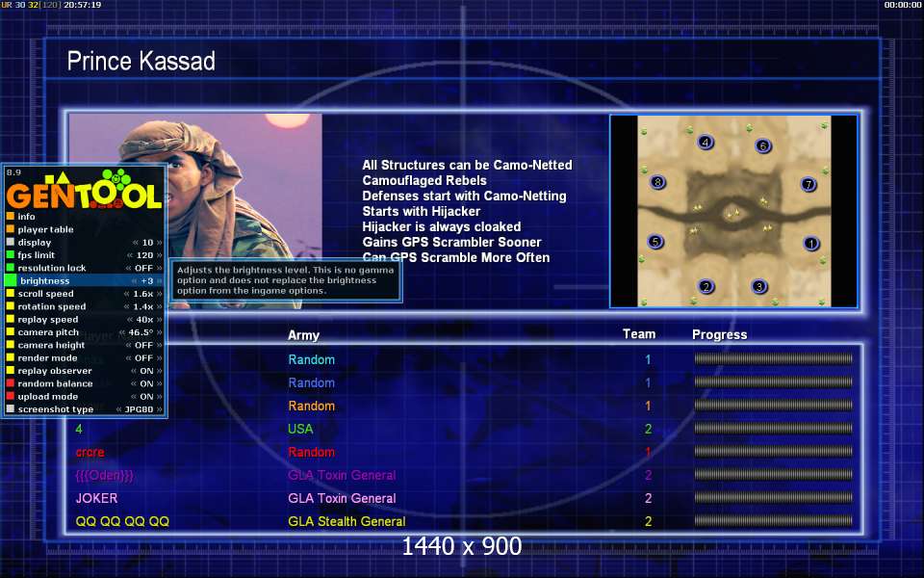This screenshot has height=578, width=924.
Task: Click the gray square beside screenshot type
Action: click(10, 409)
